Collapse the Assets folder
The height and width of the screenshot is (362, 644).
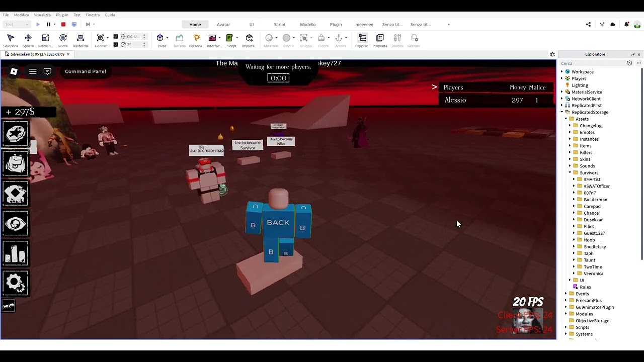(x=566, y=119)
